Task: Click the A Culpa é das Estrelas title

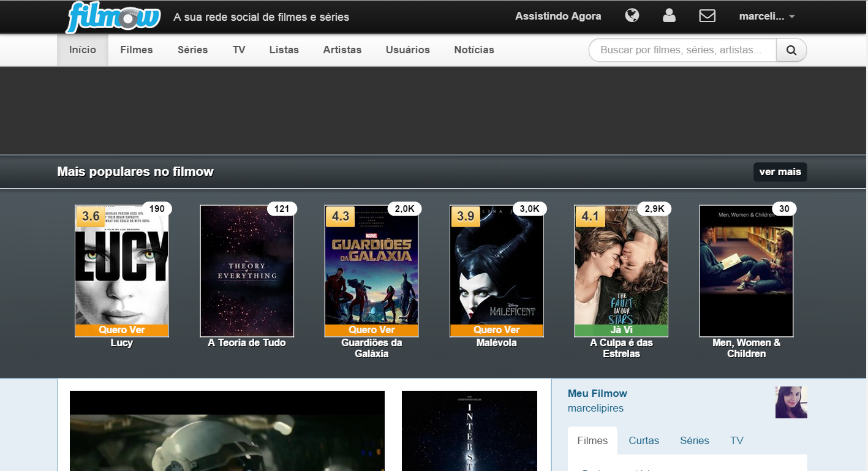Action: [622, 349]
